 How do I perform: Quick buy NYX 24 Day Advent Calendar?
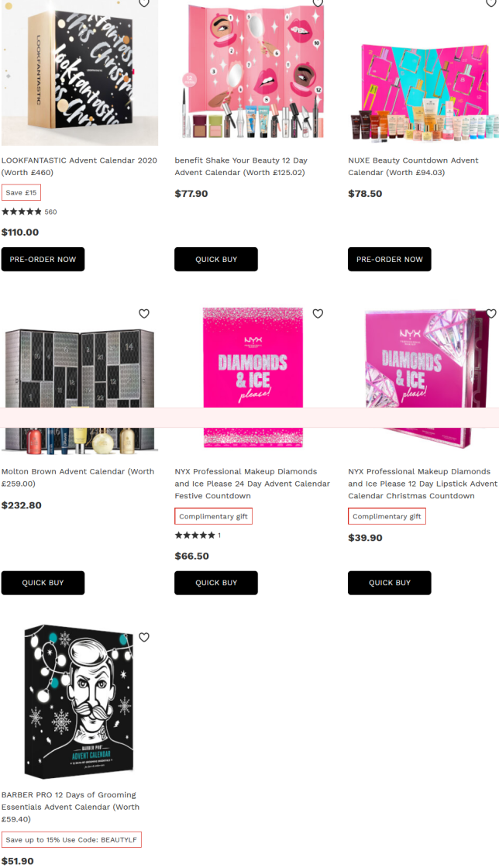(x=216, y=583)
